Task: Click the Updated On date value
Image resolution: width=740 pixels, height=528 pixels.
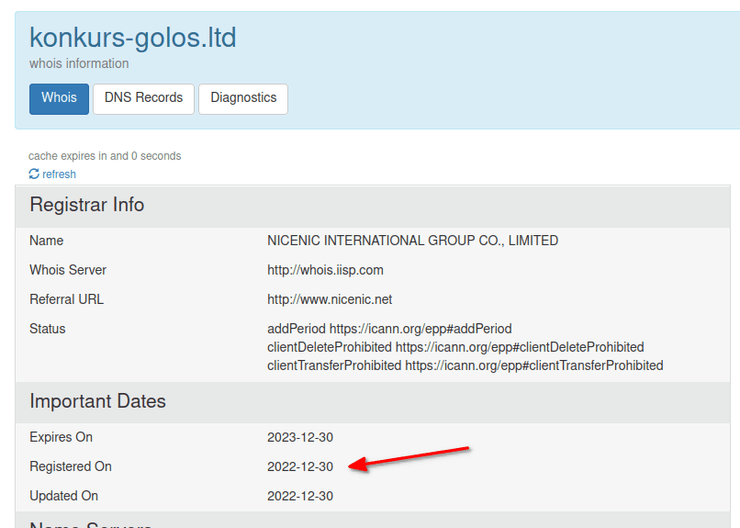Action: coord(300,496)
